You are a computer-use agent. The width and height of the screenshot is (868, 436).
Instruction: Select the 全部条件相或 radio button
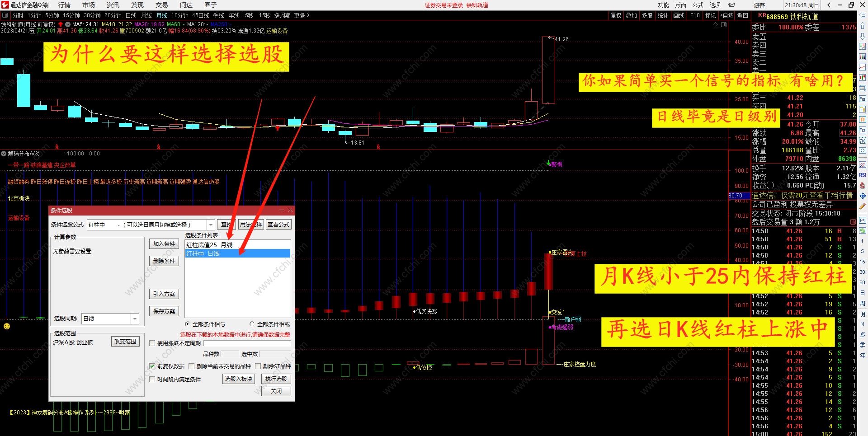click(x=252, y=324)
